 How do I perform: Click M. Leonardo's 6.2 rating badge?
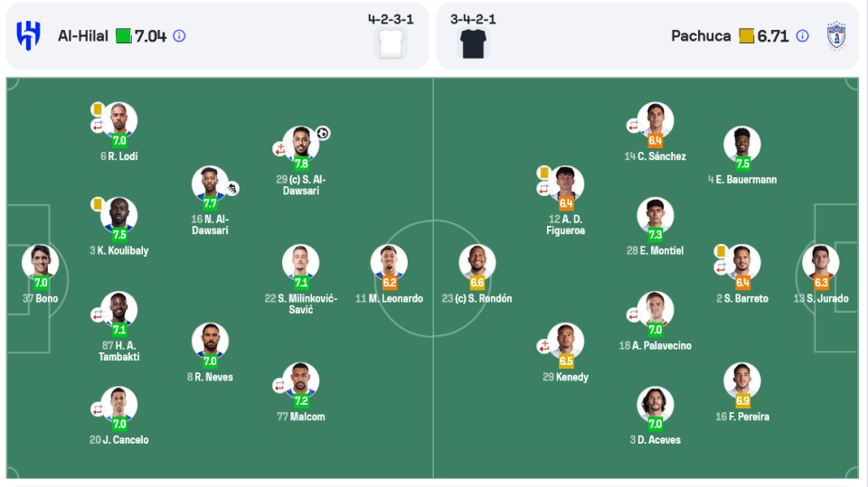pos(389,282)
